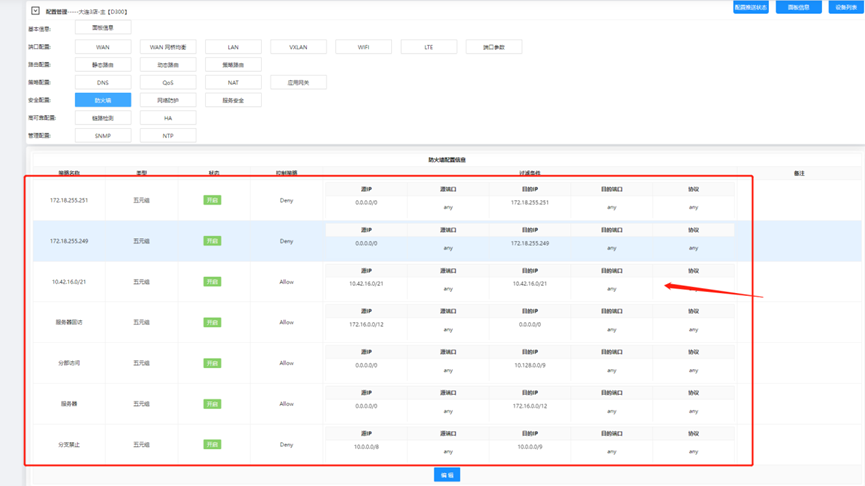Go to WiFi configuration
The width and height of the screenshot is (865, 486).
coord(363,47)
